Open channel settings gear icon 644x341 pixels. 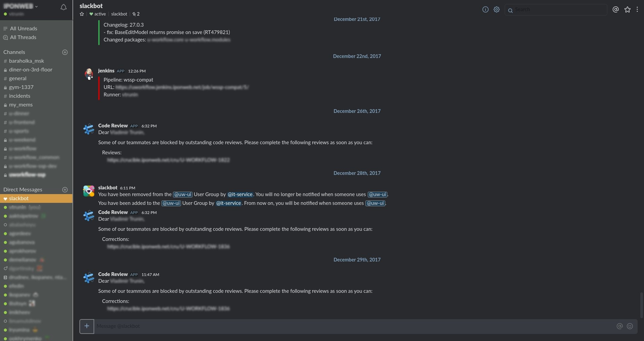pyautogui.click(x=497, y=9)
